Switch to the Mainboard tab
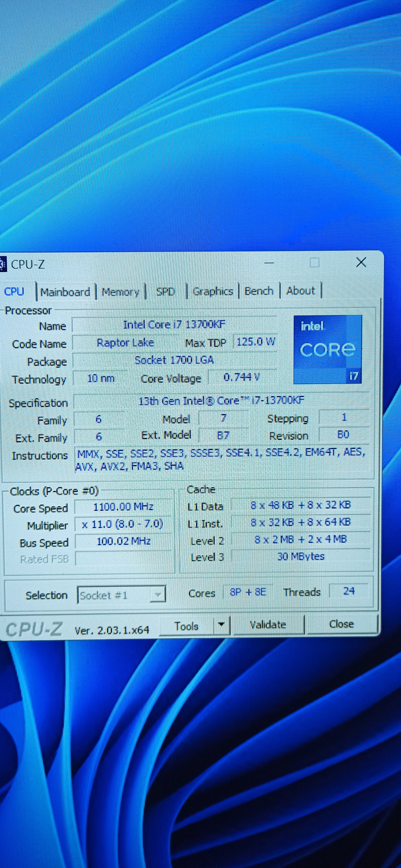401x868 pixels. click(x=65, y=292)
